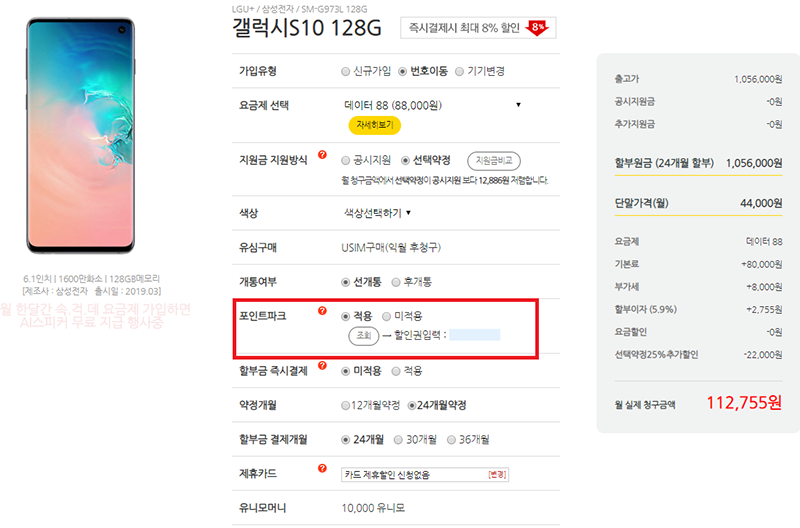The height and width of the screenshot is (528, 800).
Task: Click the yellow 자세히보기 button
Action: (x=374, y=125)
